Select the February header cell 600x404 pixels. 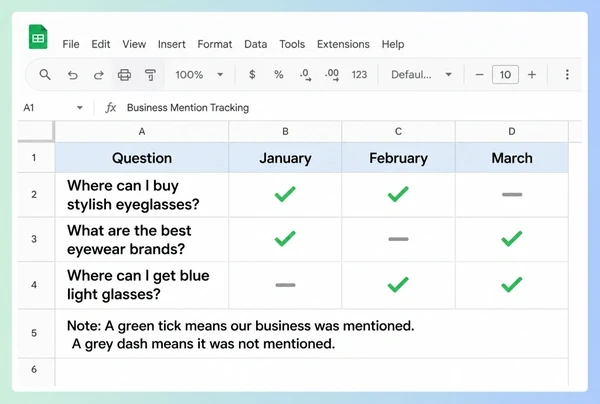point(398,158)
